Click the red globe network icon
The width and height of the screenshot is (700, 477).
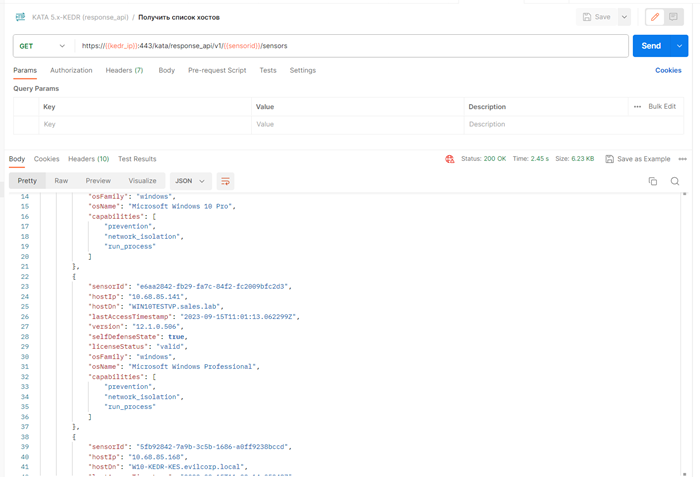click(449, 159)
